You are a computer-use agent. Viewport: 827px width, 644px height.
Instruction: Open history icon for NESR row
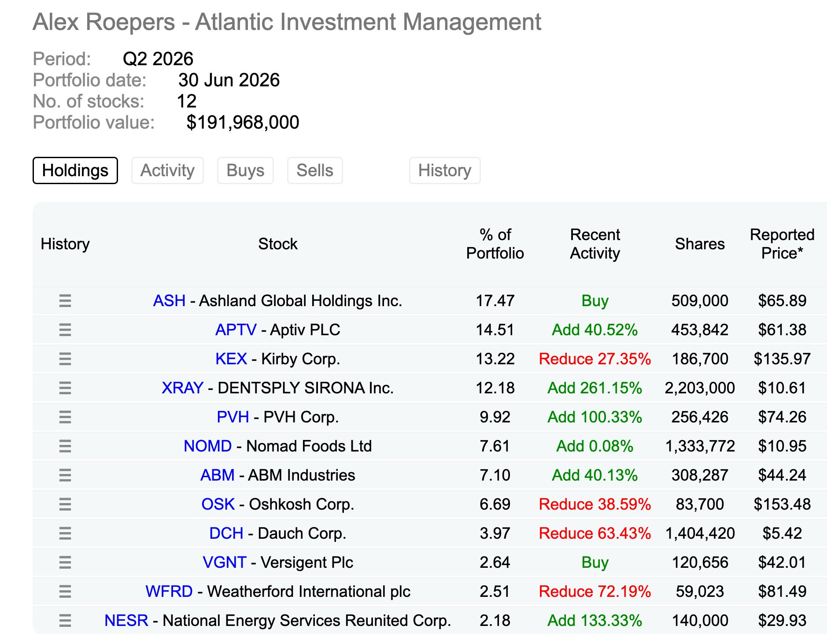(x=65, y=621)
